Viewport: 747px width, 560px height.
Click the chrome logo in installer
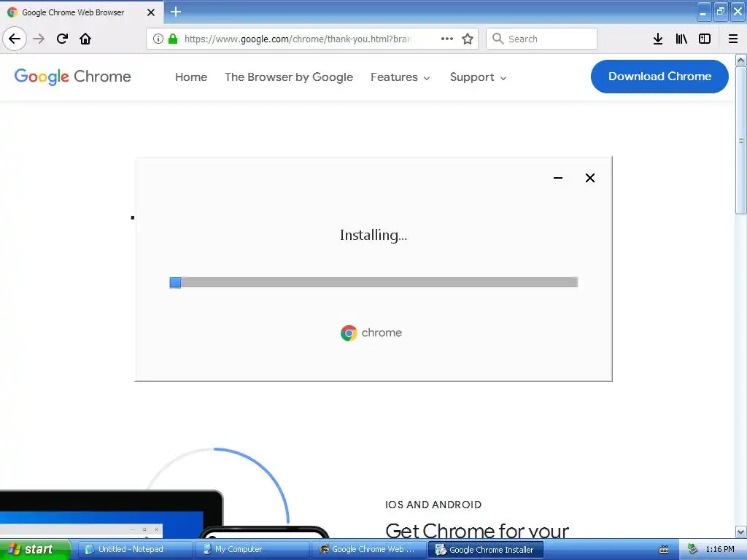pos(371,332)
